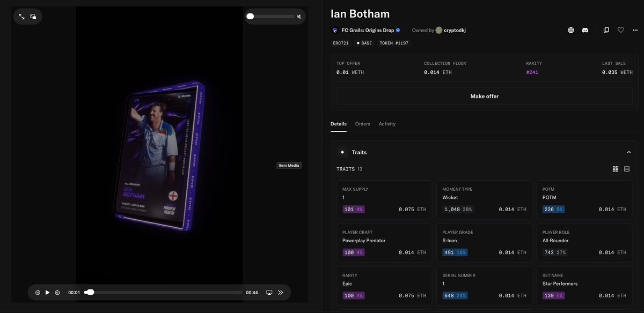The height and width of the screenshot is (313, 644).
Task: Click the Ian Botham card media
Action: coord(159,155)
